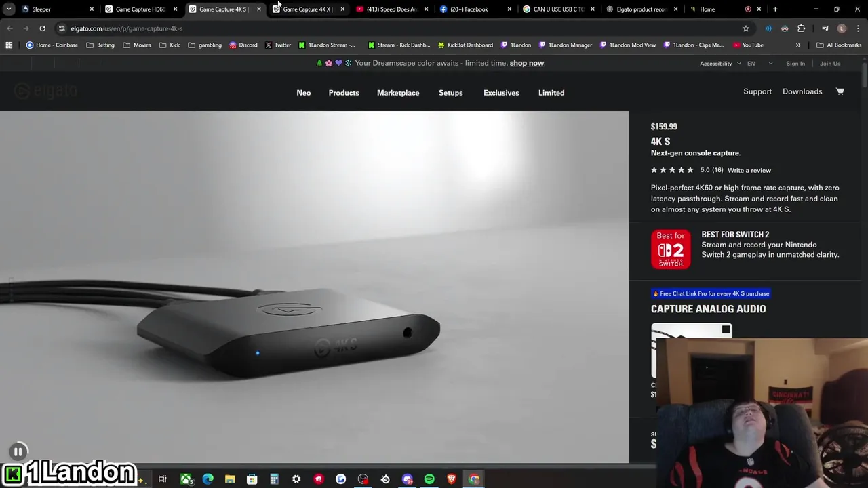Open Windows Settings gear from taskbar

[x=296, y=479]
